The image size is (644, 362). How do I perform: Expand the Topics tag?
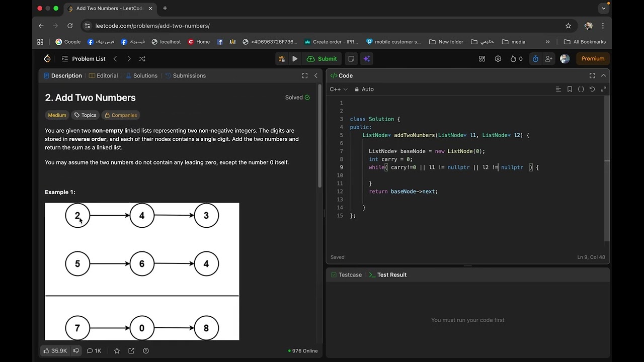pyautogui.click(x=85, y=115)
